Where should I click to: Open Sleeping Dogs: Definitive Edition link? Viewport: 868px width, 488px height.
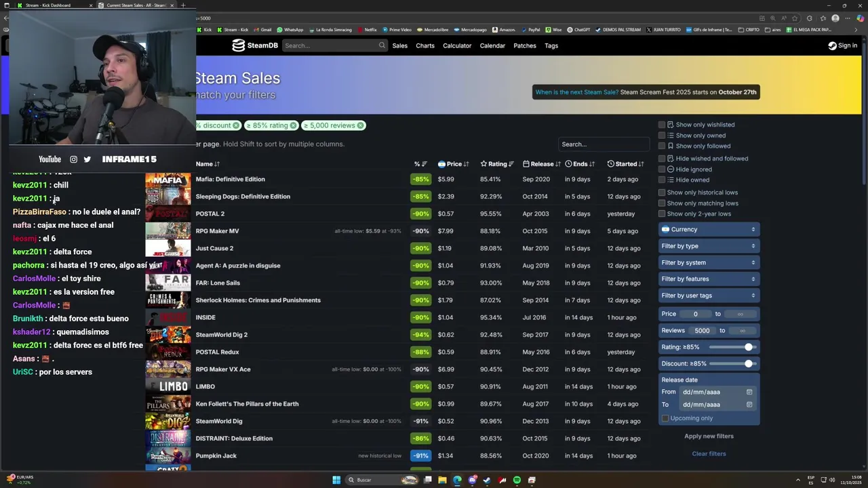[x=243, y=197]
